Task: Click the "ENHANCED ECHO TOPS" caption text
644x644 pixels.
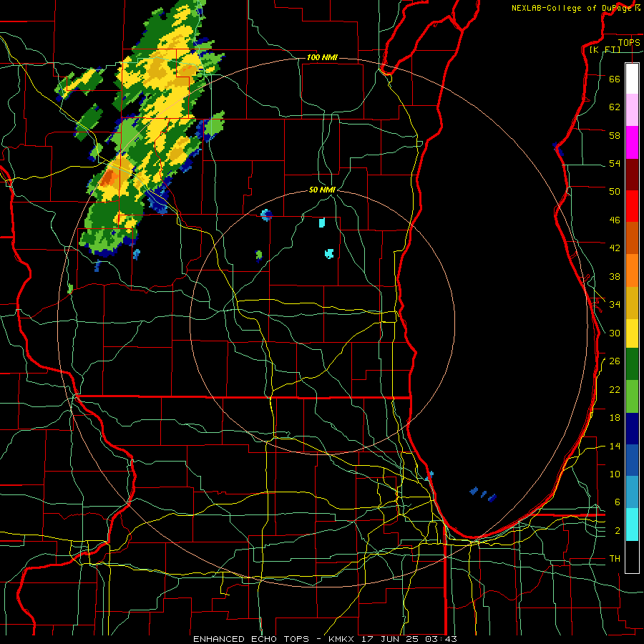Action: click(x=251, y=639)
